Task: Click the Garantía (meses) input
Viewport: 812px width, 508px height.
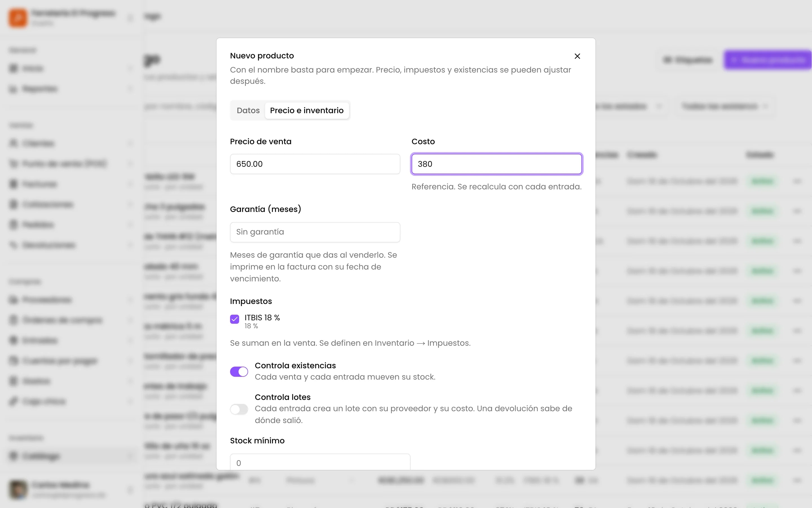Action: 315,232
